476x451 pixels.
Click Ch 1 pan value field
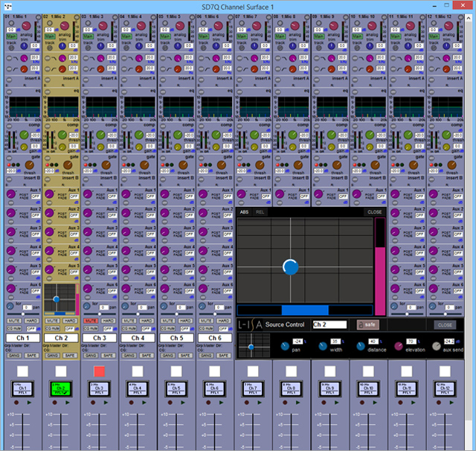(x=27, y=307)
